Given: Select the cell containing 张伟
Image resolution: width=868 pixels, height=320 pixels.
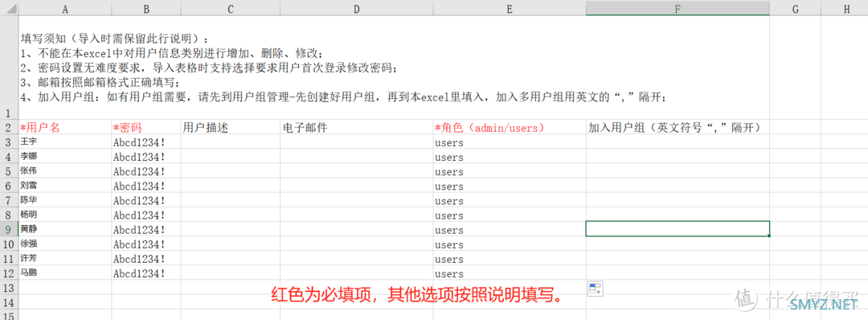Looking at the screenshot, I should pos(65,171).
